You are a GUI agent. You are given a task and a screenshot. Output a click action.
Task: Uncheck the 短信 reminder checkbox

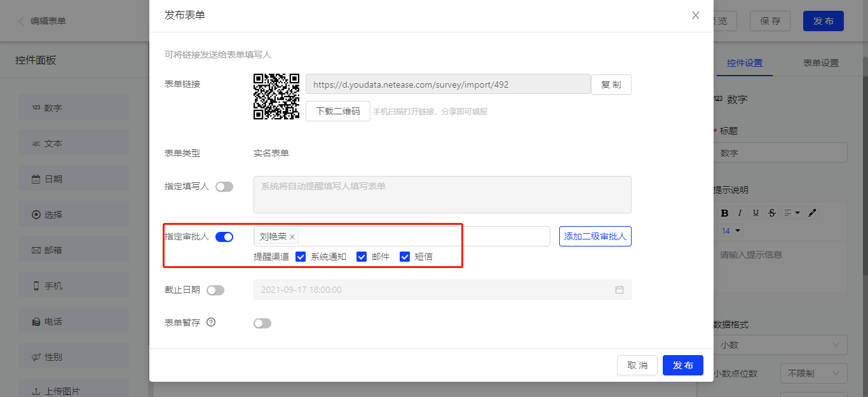[x=405, y=257]
